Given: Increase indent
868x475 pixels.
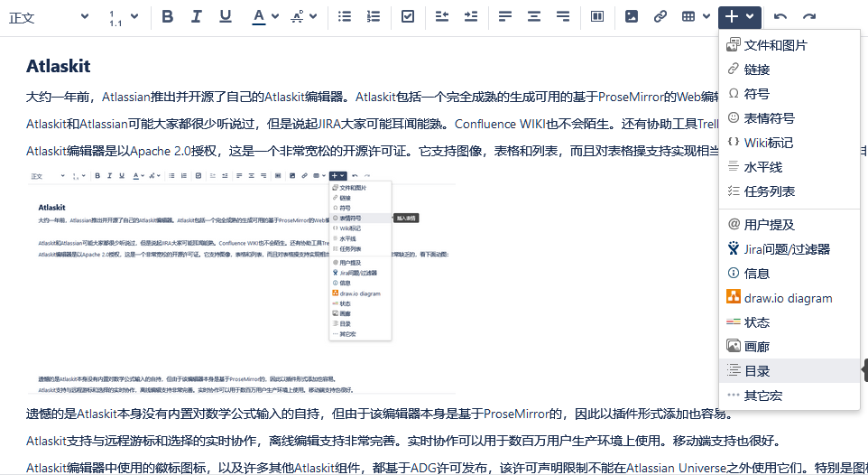Looking at the screenshot, I should 470,16.
